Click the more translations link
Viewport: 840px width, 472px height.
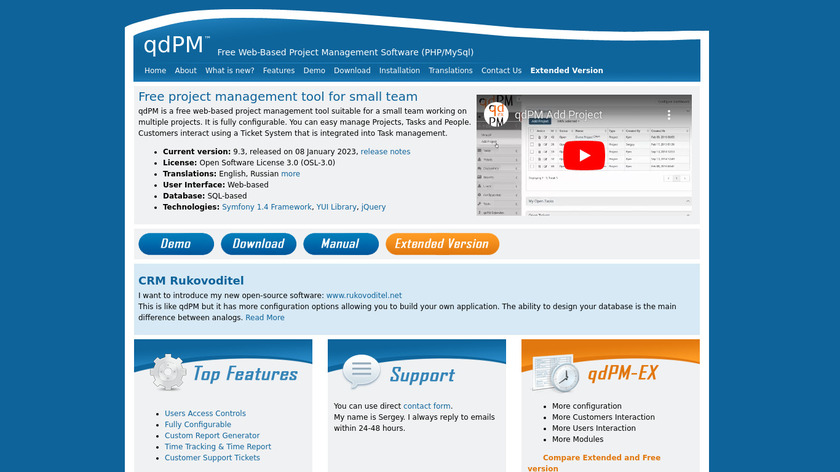pyautogui.click(x=290, y=174)
